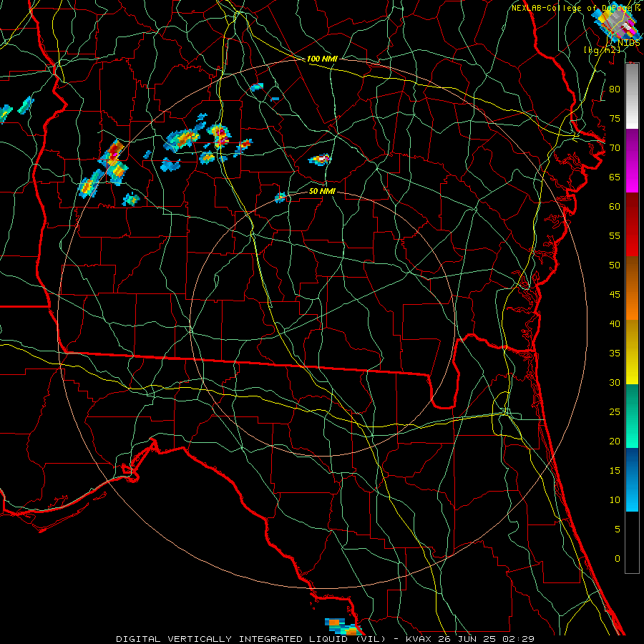Pick the brown-orange band of the VIL legend
The image size is (644, 644).
632,288
